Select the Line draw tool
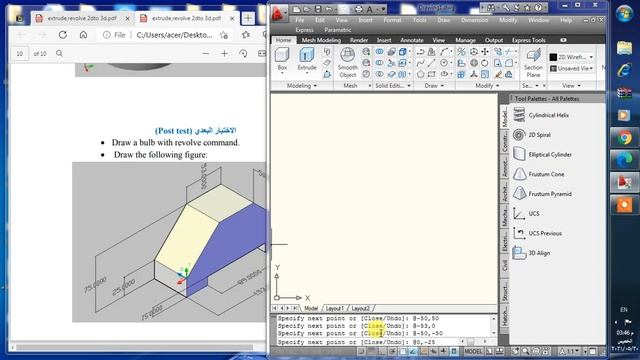640x360 pixels. (x=431, y=63)
